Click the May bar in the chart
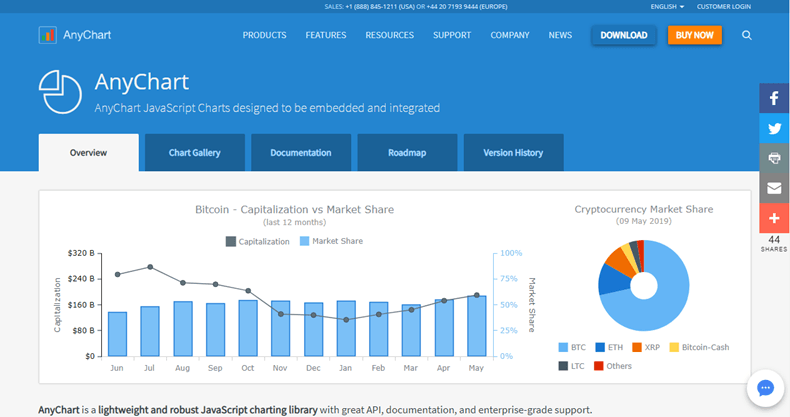The height and width of the screenshot is (417, 790). click(477, 326)
